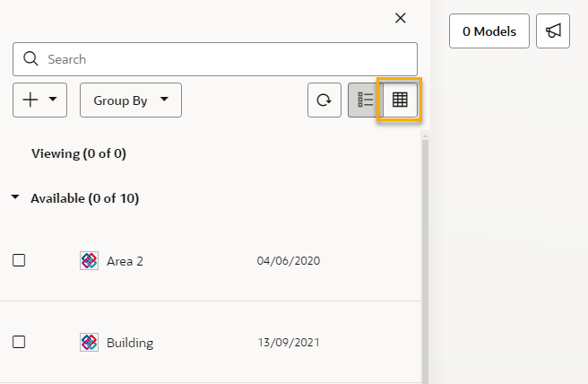Viewport: 588px width, 384px height.
Task: Switch to the list view icon
Action: pos(365,100)
